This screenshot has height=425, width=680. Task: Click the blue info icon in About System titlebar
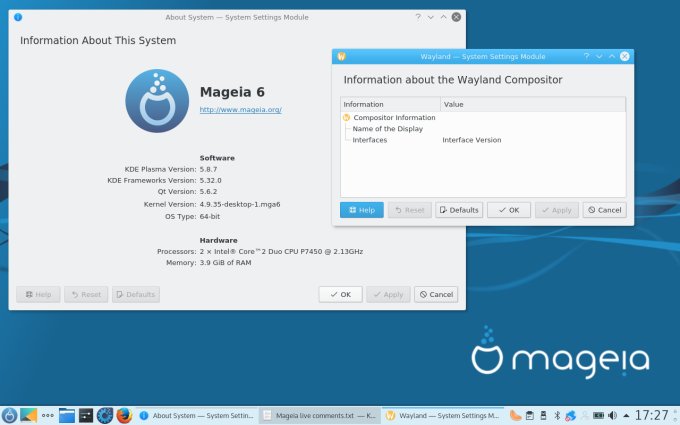pos(18,17)
